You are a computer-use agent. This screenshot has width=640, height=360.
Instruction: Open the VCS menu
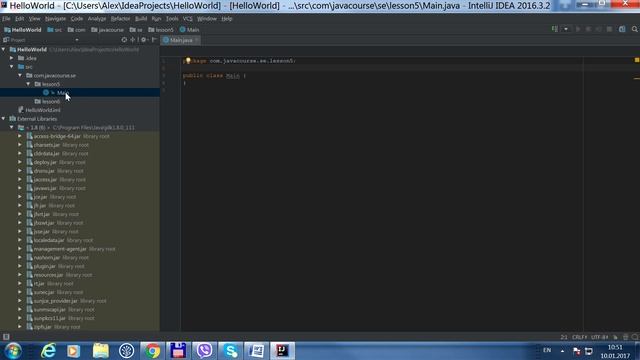[187, 19]
